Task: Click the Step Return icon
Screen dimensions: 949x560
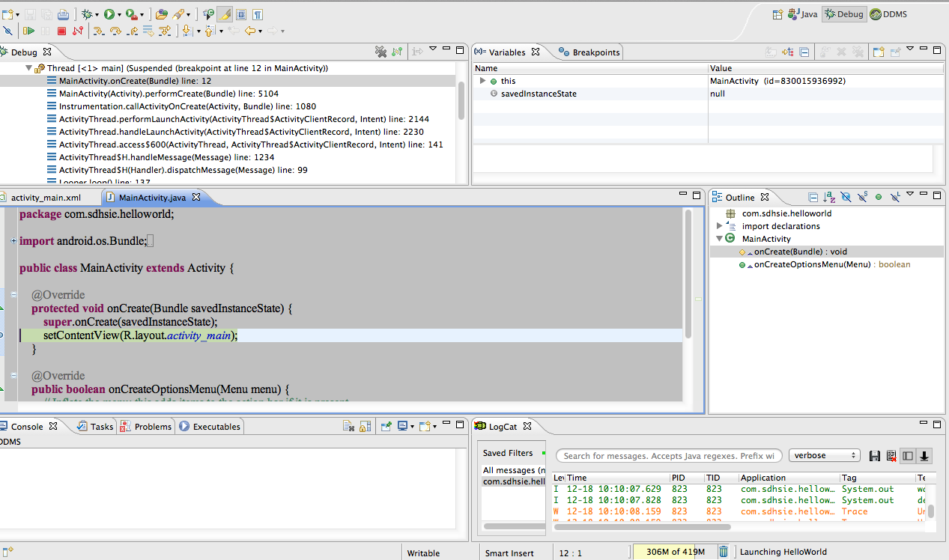Action: pyautogui.click(x=133, y=31)
